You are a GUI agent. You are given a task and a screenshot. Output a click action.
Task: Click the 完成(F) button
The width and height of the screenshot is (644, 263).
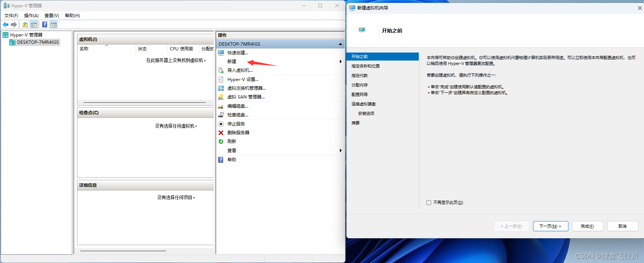[x=587, y=226]
